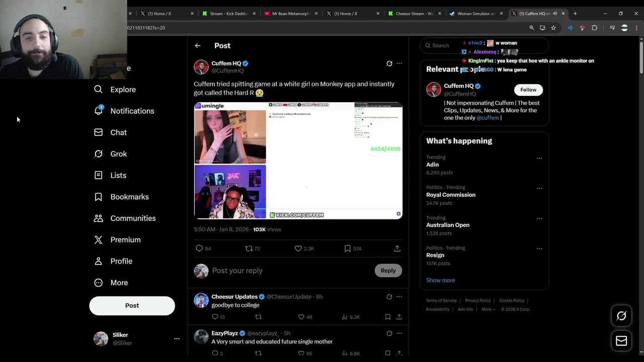This screenshot has width=644, height=362.
Task: Switch to Cheesur Stream tab
Action: pyautogui.click(x=415, y=14)
